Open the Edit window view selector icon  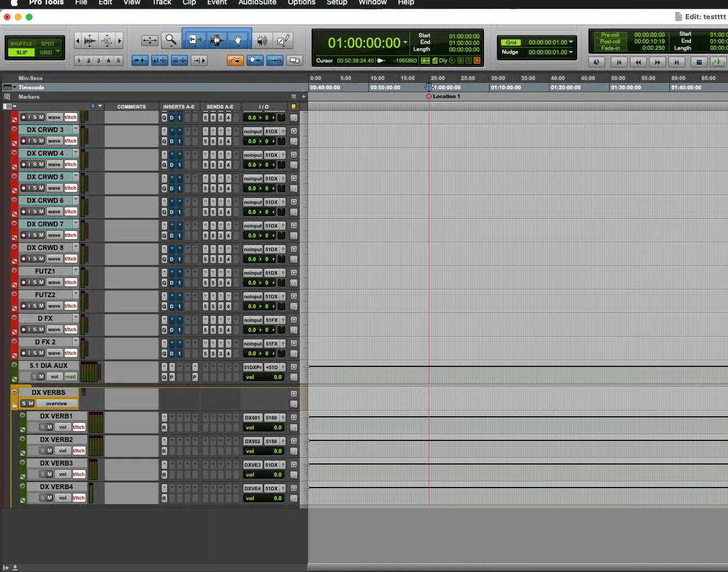(x=9, y=106)
